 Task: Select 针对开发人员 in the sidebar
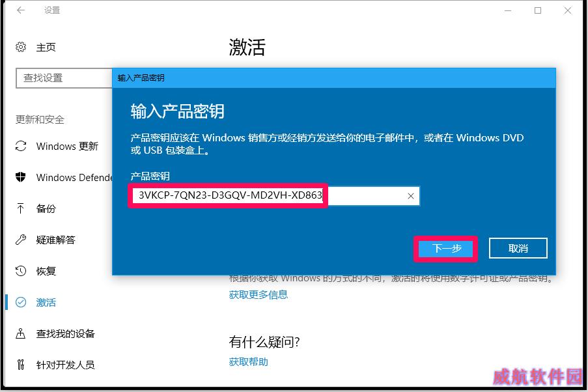coord(65,365)
